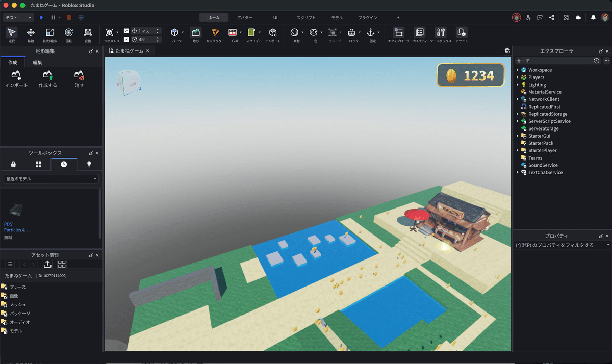This screenshot has height=364, width=612.
Task: Open the オーディオ folder in asset manager
Action: tap(19, 322)
